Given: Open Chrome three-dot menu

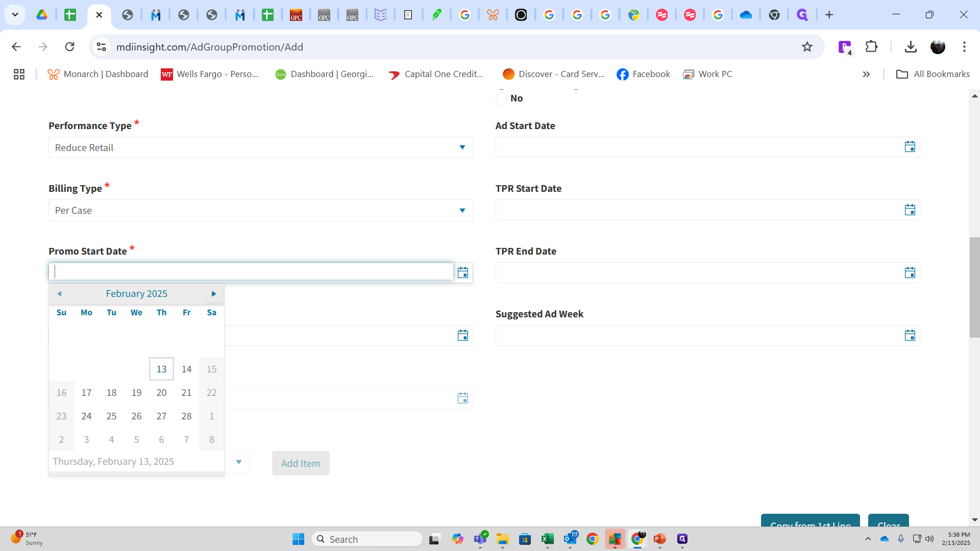Looking at the screenshot, I should [x=964, y=47].
